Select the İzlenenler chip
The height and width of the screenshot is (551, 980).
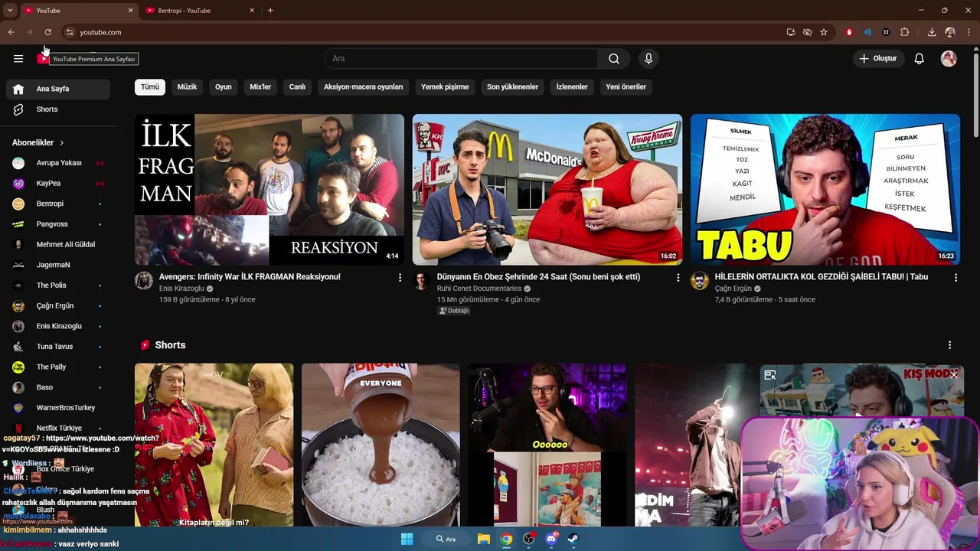click(x=572, y=86)
